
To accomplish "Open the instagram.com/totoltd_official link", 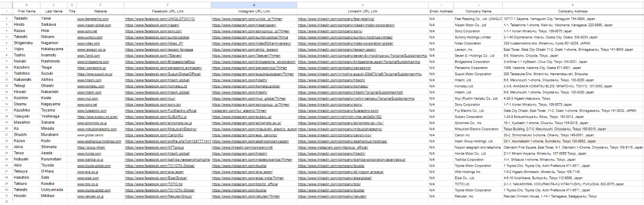I will tap(245, 184).
